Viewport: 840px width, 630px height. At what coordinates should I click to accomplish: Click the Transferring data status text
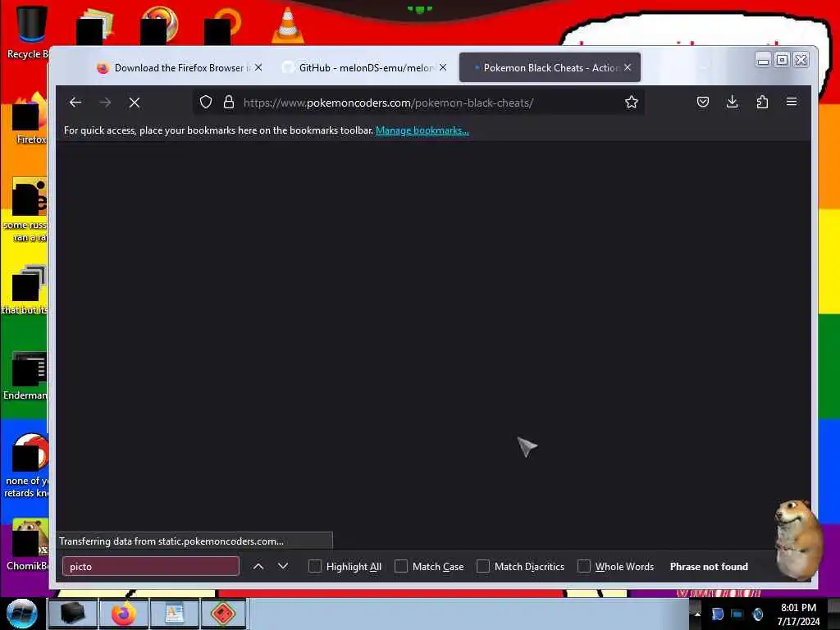(x=171, y=541)
